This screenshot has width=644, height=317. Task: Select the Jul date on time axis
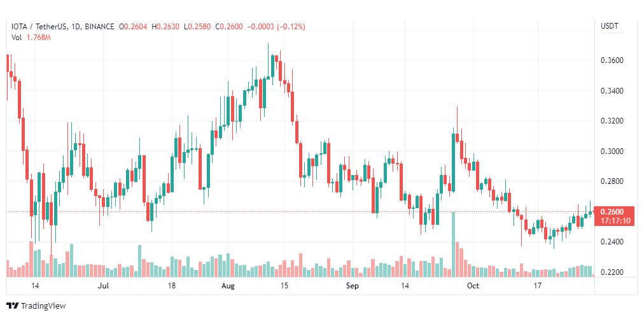point(106,286)
